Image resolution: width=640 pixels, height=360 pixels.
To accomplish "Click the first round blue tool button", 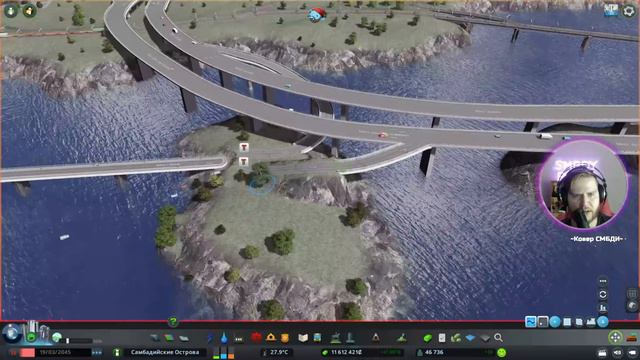I will (x=555, y=322).
